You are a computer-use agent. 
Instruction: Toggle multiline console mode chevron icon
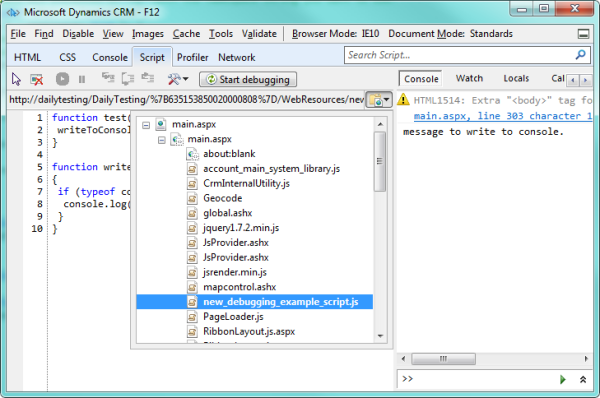(x=583, y=380)
